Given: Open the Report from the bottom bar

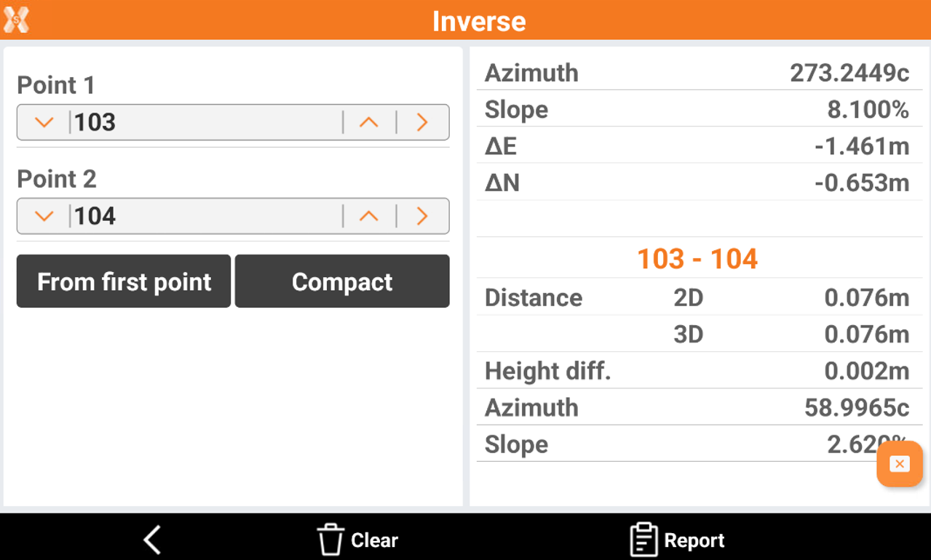Looking at the screenshot, I should (677, 540).
